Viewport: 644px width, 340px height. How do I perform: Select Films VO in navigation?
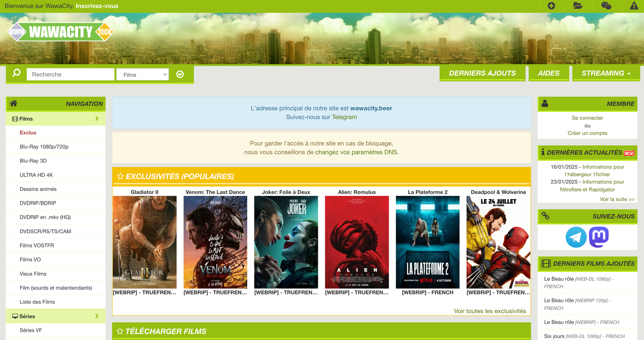(30, 259)
